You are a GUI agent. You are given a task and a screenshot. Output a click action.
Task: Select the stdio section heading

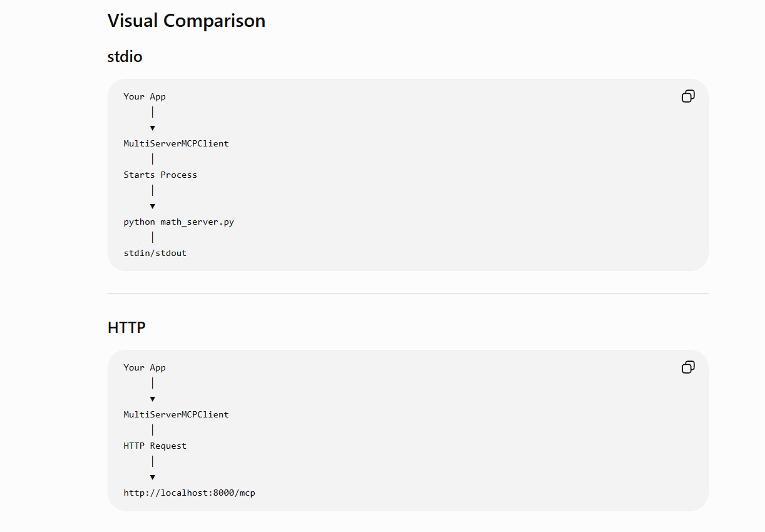125,56
